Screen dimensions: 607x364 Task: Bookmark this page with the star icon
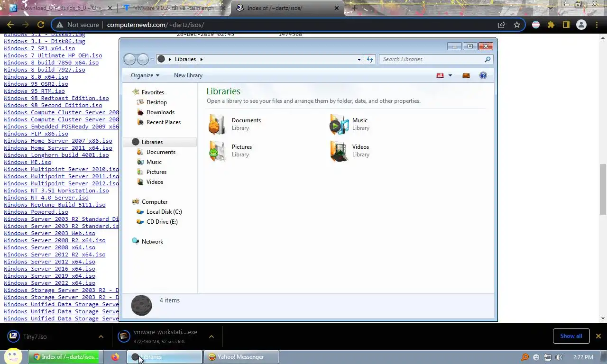[x=517, y=25]
